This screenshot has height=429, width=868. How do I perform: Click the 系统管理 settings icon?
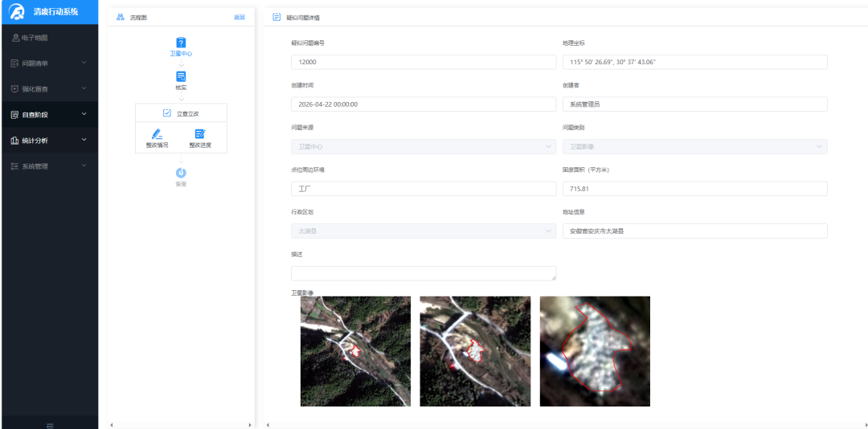pos(15,166)
